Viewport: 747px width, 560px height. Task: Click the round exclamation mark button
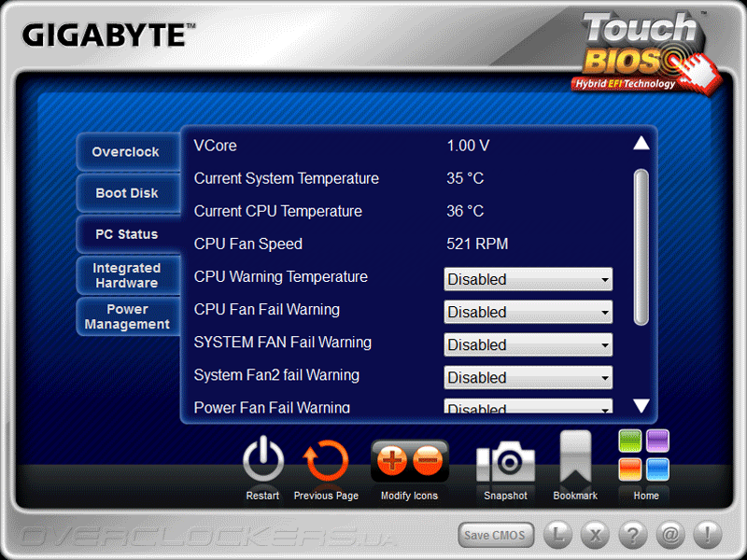click(x=708, y=534)
